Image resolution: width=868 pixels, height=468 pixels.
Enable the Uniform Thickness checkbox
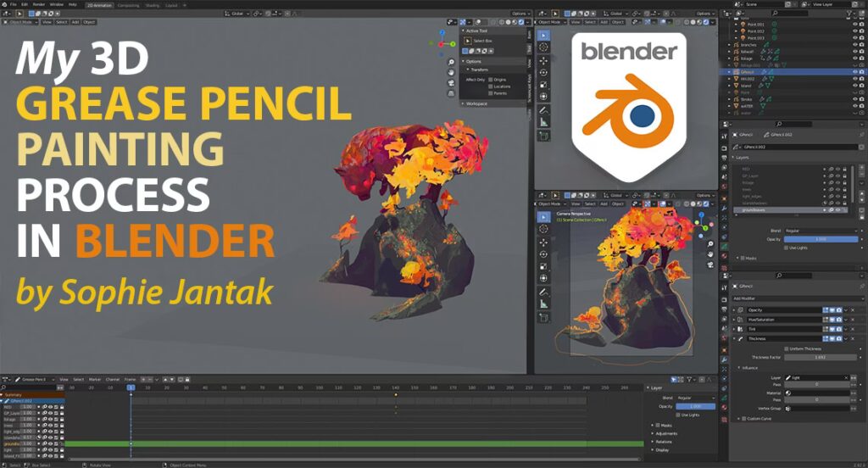(787, 349)
